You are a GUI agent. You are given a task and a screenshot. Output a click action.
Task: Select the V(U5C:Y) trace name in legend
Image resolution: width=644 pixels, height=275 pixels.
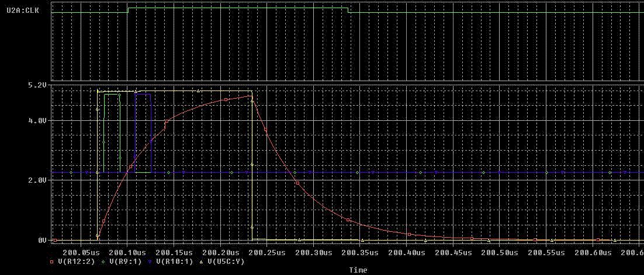pyautogui.click(x=225, y=261)
